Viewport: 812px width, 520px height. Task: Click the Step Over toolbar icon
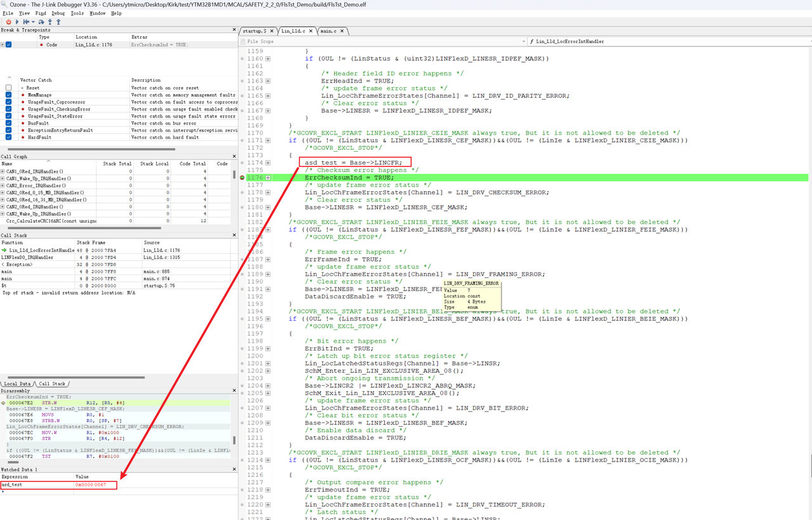click(42, 22)
